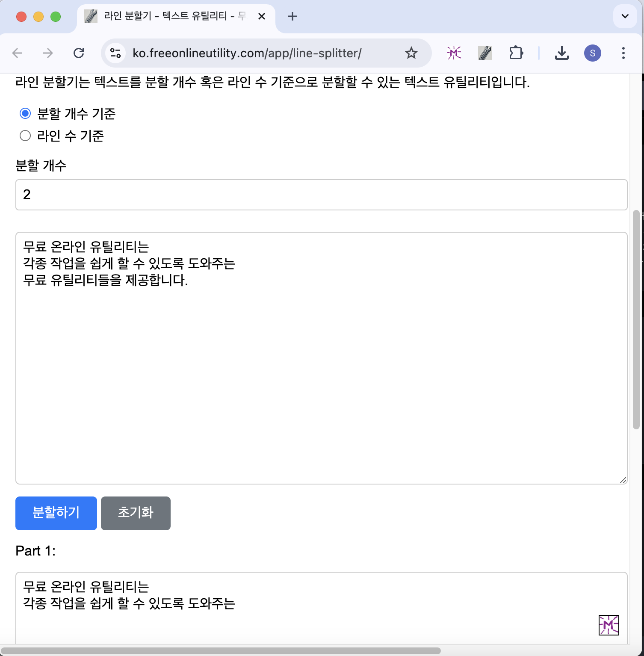Screen dimensions: 644x656
Task: Expand the tab search dropdown
Action: coord(625,16)
